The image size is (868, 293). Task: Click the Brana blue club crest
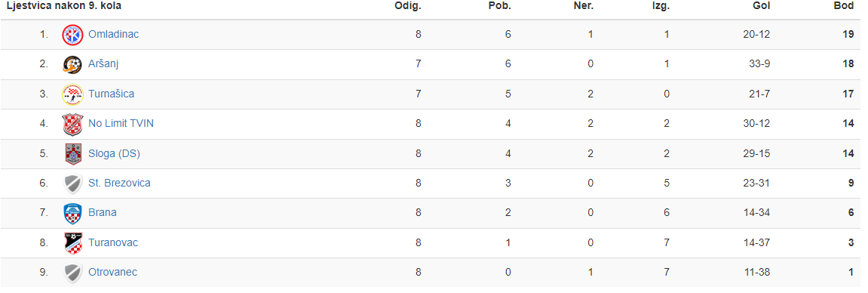72,213
